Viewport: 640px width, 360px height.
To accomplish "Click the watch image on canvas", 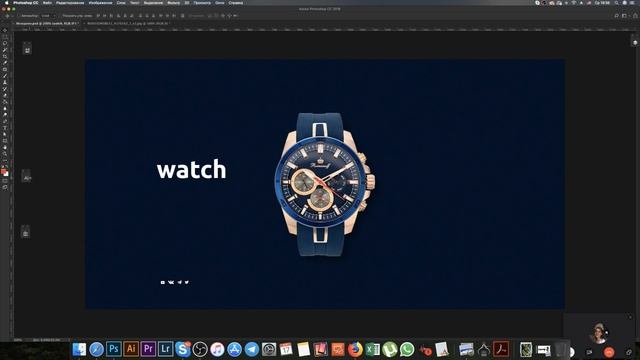I will 324,184.
